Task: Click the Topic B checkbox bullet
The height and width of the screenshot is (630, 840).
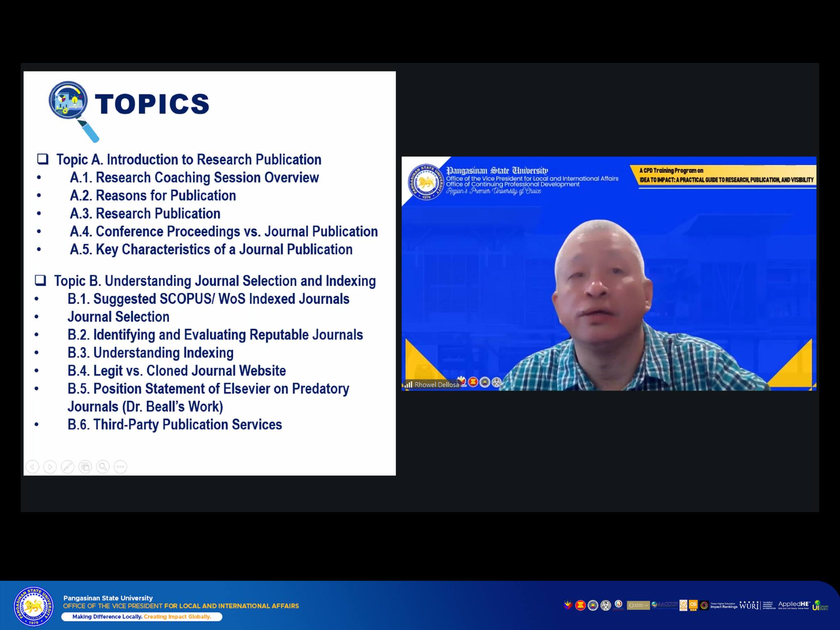Action: point(41,281)
